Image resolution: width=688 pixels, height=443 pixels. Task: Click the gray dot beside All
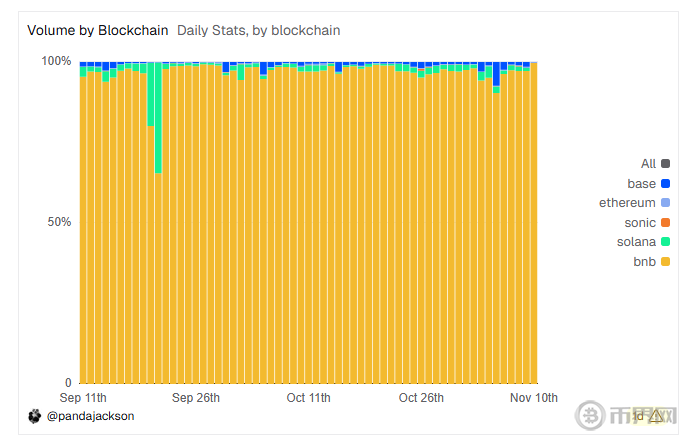coord(666,163)
